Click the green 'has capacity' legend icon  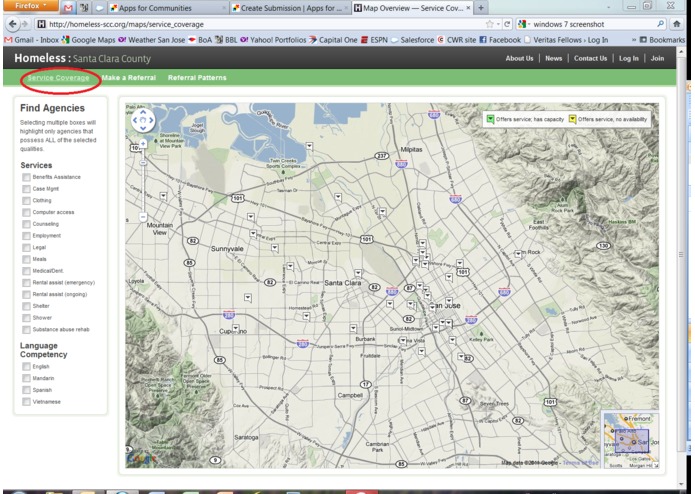click(x=490, y=119)
